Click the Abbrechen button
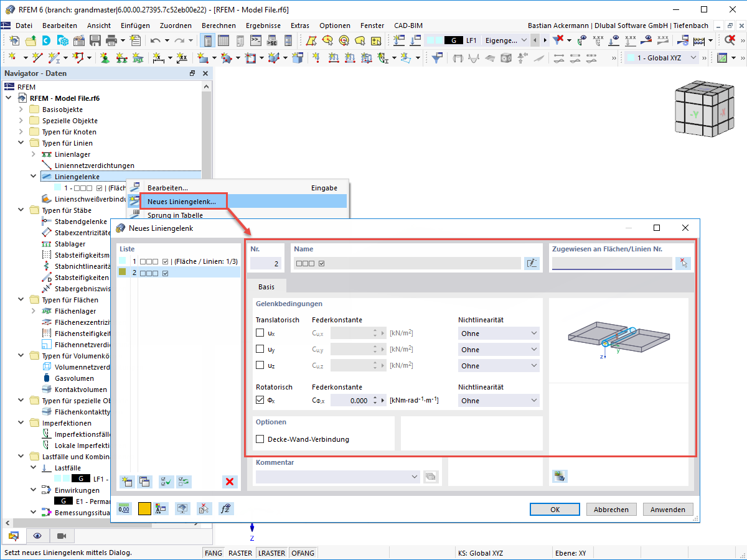This screenshot has height=560, width=747. click(x=611, y=509)
